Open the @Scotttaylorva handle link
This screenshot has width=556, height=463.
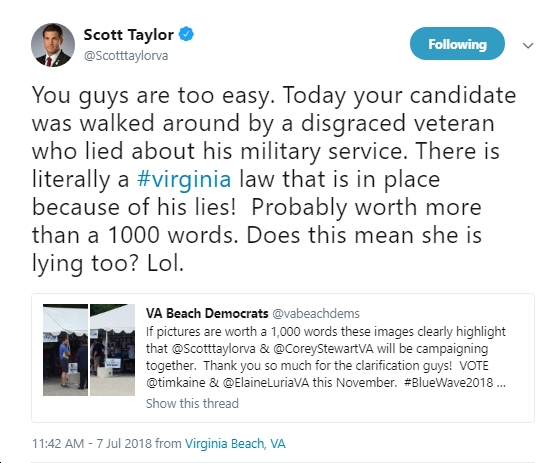(x=126, y=56)
